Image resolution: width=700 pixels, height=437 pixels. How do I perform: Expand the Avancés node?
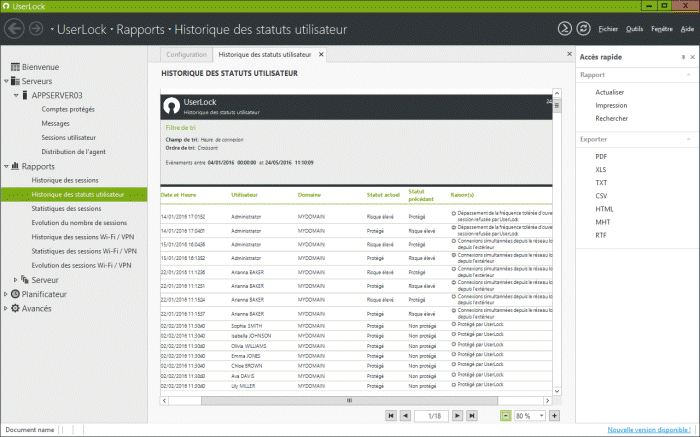(5, 308)
